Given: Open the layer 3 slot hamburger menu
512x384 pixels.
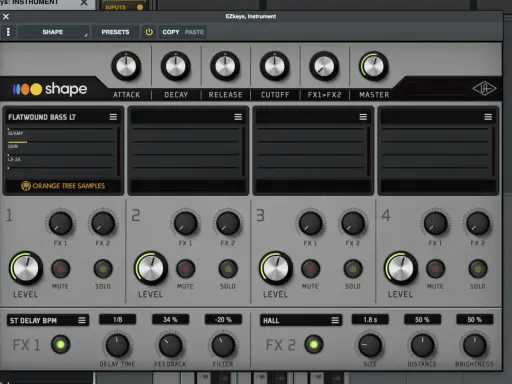Looking at the screenshot, I should (363, 117).
